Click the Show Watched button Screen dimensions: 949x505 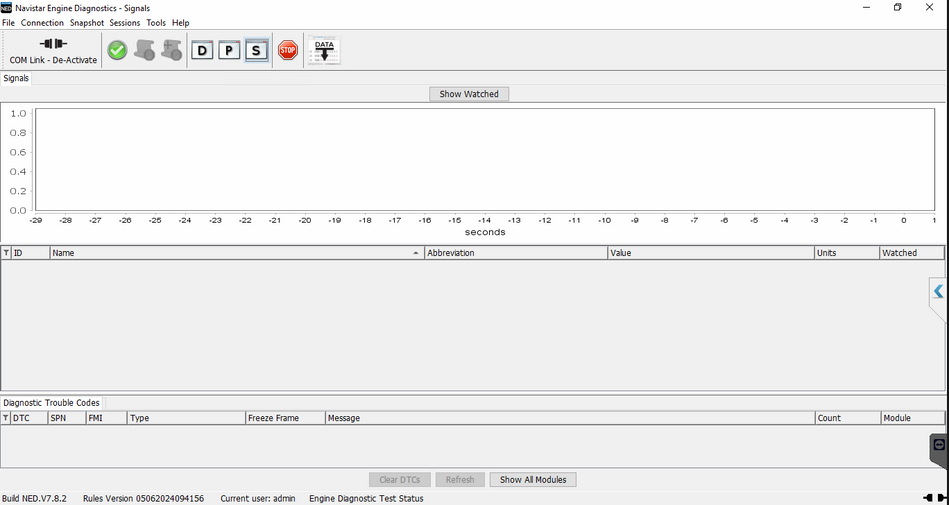click(x=469, y=94)
